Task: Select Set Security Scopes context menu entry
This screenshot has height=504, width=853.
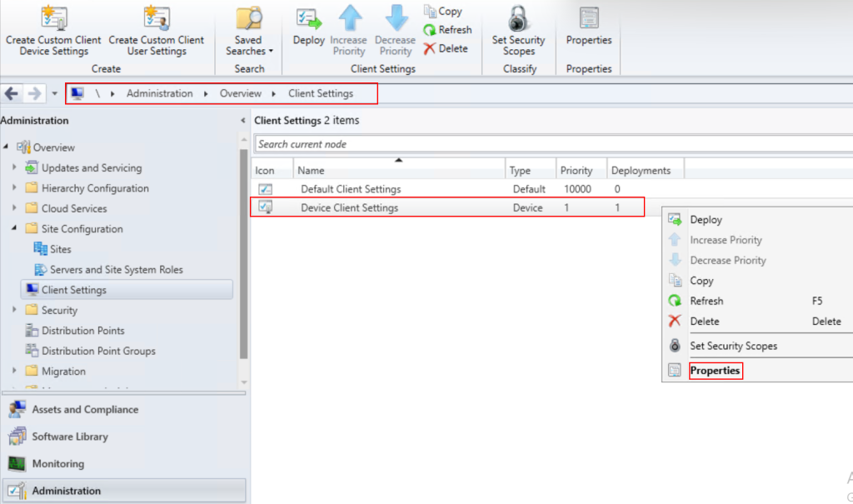Action: click(733, 346)
